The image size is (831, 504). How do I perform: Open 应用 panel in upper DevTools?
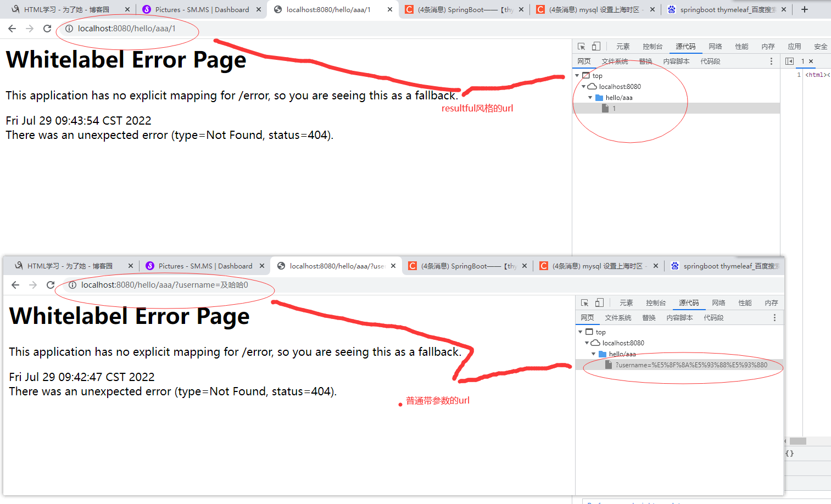794,47
